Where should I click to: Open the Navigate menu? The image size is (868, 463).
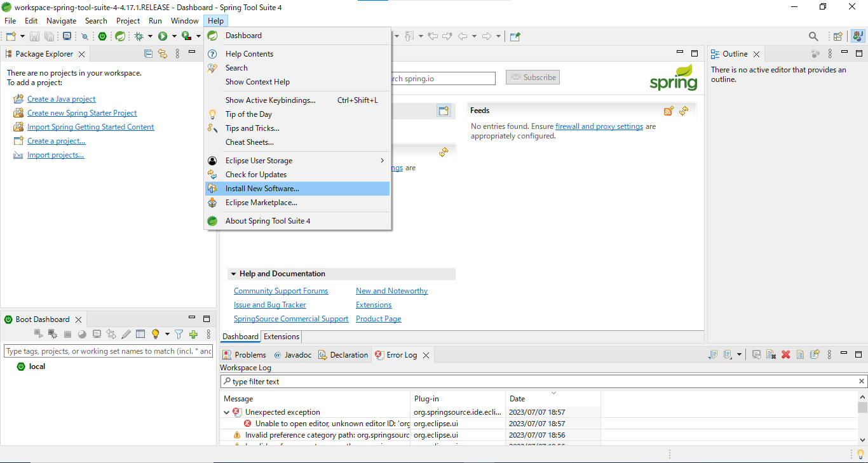(61, 21)
